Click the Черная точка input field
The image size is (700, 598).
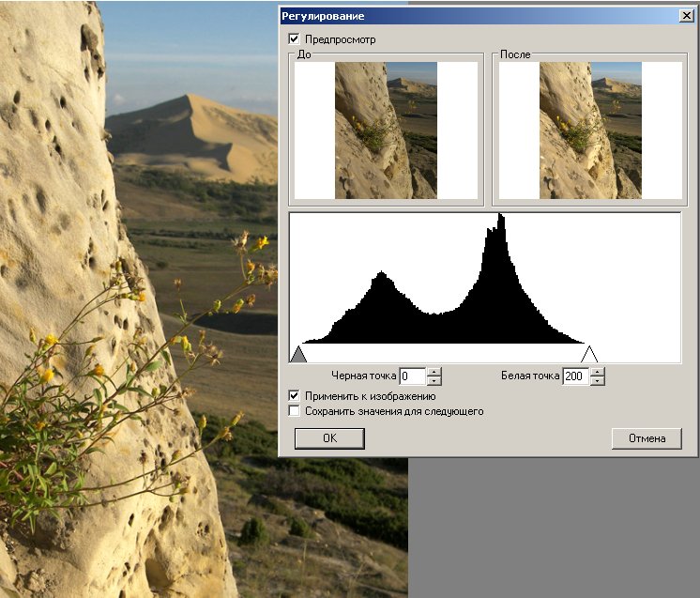tap(412, 376)
